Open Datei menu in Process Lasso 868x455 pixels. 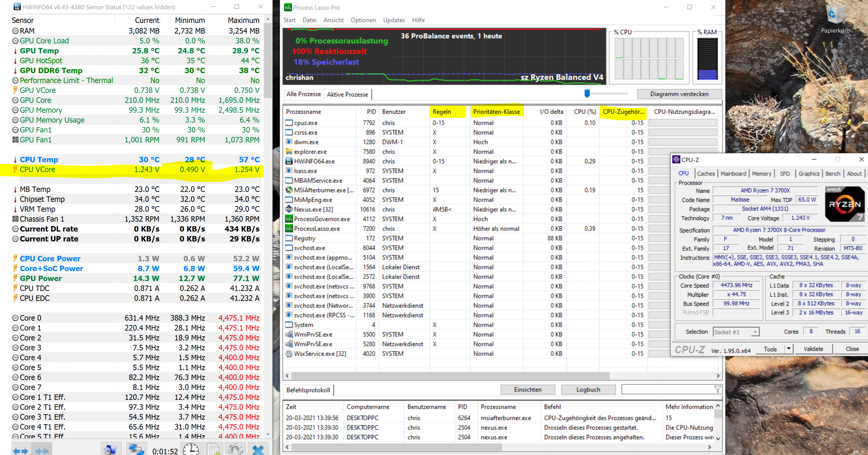tap(309, 20)
